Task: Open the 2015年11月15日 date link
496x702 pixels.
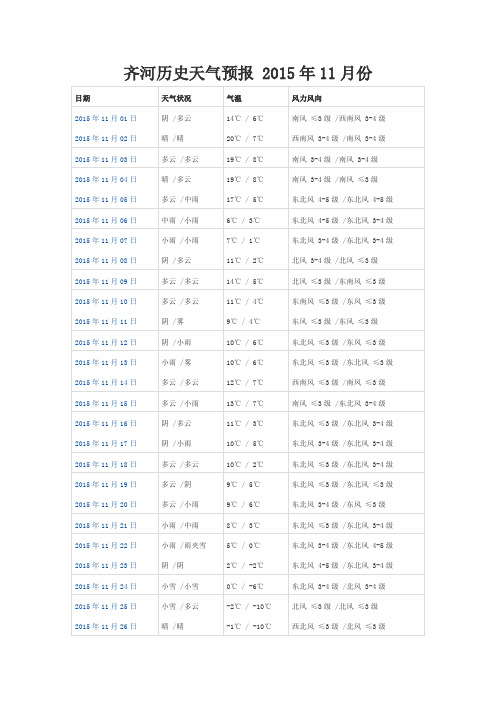Action: click(x=106, y=404)
